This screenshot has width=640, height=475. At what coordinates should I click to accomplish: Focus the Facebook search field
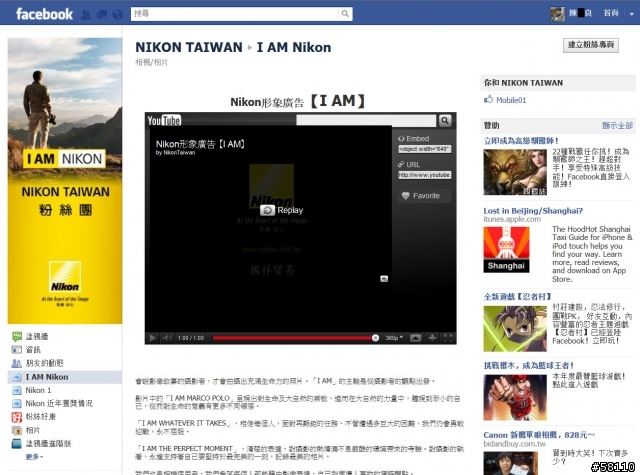click(235, 14)
